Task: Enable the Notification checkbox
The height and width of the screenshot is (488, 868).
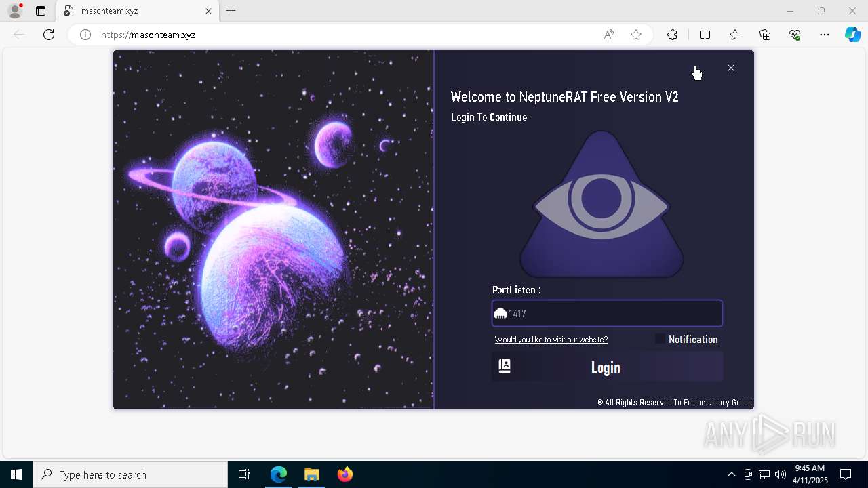Action: click(660, 339)
